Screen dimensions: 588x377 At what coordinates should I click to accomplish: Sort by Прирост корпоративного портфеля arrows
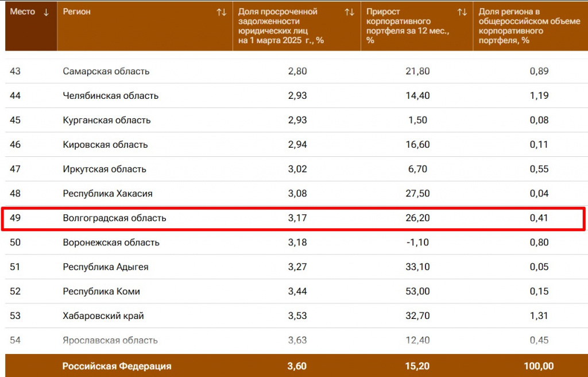(462, 13)
